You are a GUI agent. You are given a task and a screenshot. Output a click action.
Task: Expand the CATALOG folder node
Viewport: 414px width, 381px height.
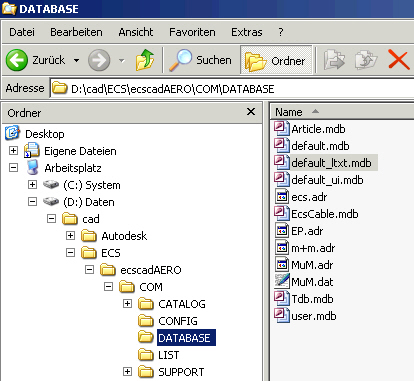coord(127,303)
